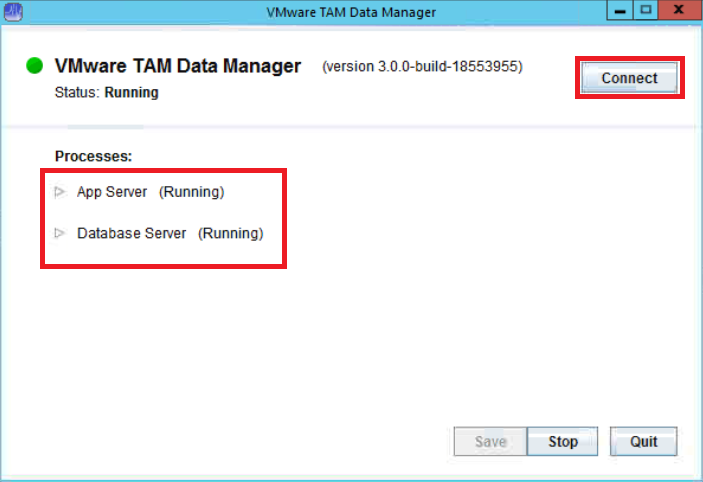Screen dimensions: 703x482
Task: Click App Server's (Running) status text
Action: (191, 191)
